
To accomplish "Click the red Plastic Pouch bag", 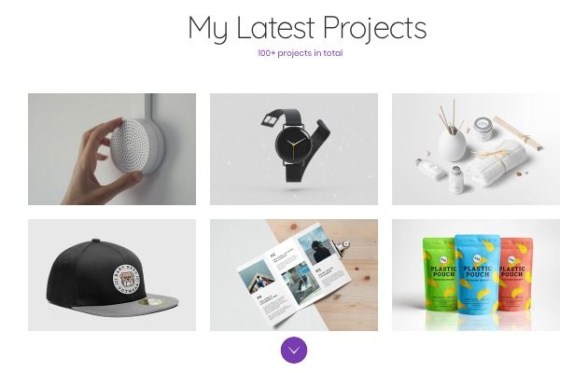I will (x=516, y=274).
